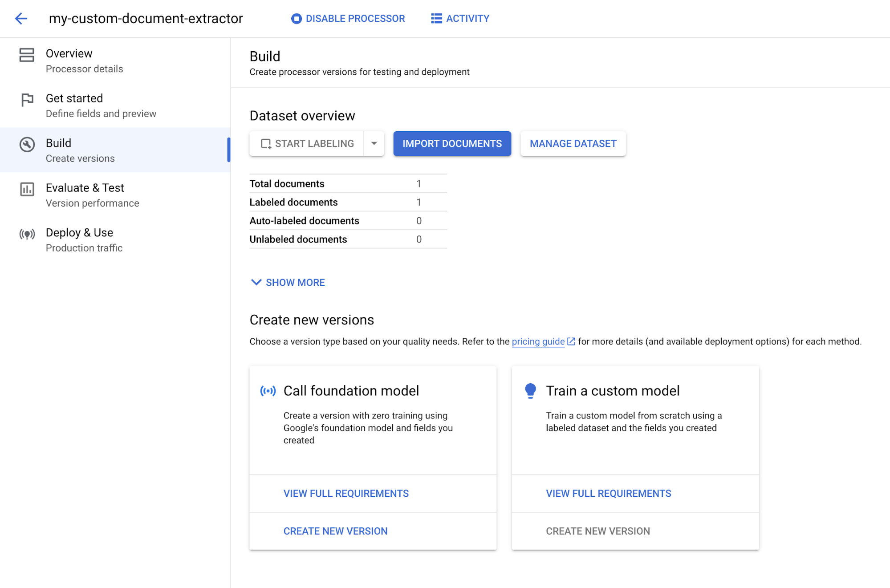The height and width of the screenshot is (588, 890).
Task: Click the back arrow icon
Action: coord(21,19)
